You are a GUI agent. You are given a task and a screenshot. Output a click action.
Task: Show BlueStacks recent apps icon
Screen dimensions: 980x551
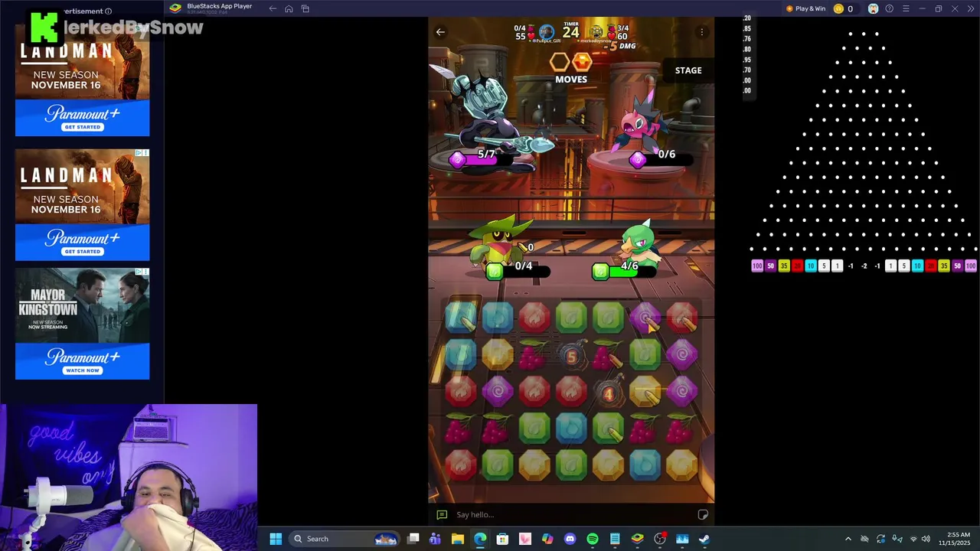[x=305, y=8]
